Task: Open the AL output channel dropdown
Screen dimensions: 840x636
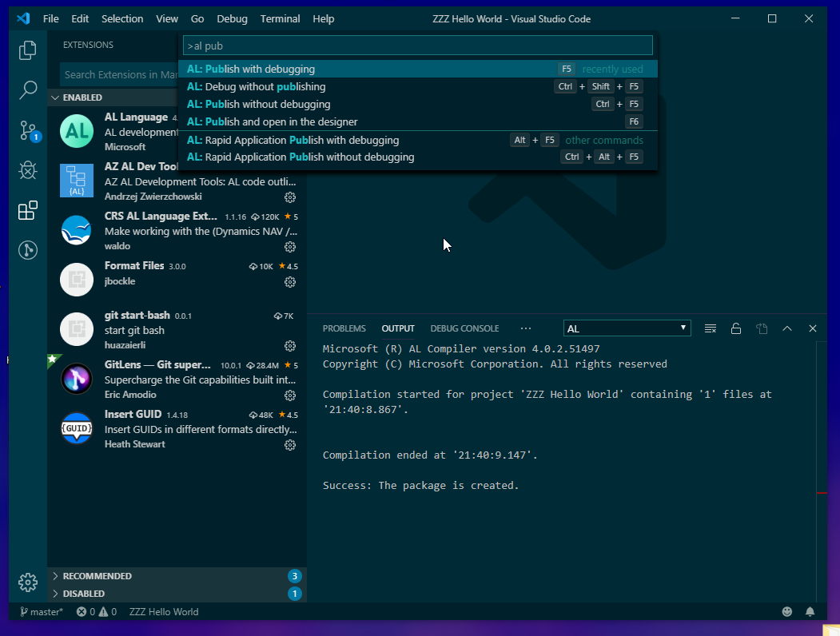Action: coord(627,328)
